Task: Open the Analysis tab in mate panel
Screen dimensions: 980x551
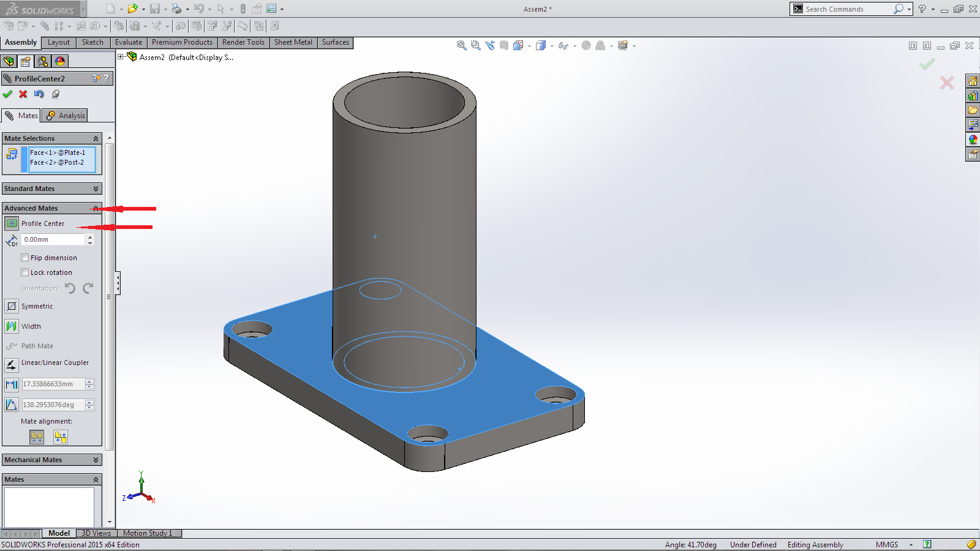Action: (66, 116)
